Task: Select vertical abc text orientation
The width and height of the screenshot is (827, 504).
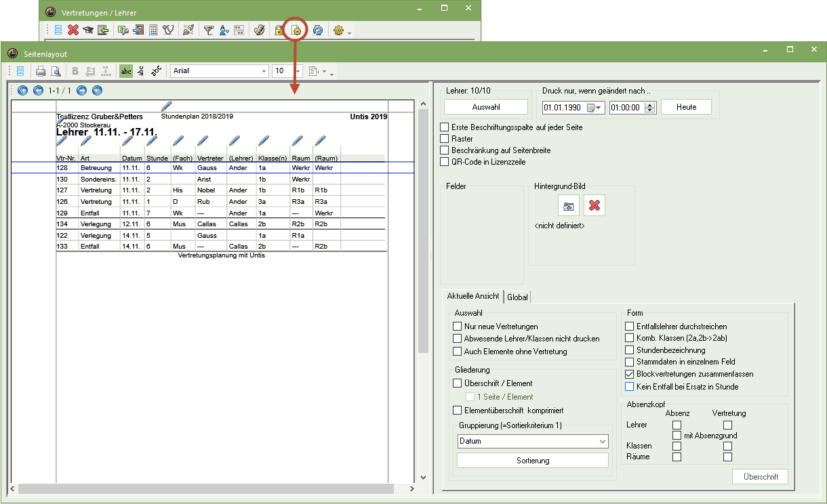Action: 141,71
